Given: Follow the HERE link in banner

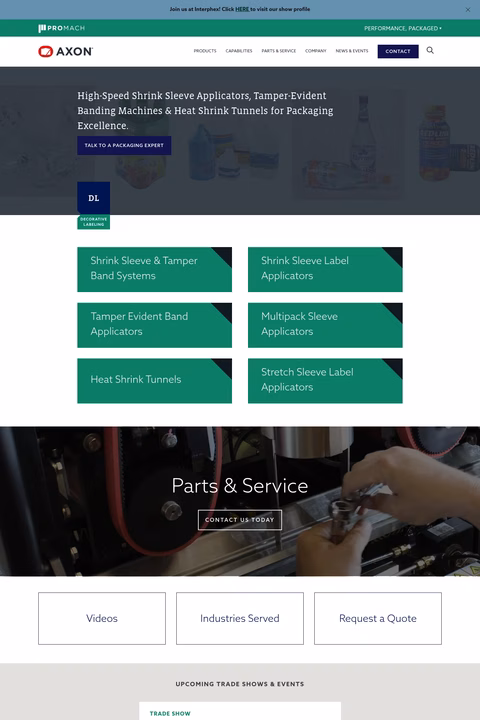Looking at the screenshot, I should [x=242, y=9].
